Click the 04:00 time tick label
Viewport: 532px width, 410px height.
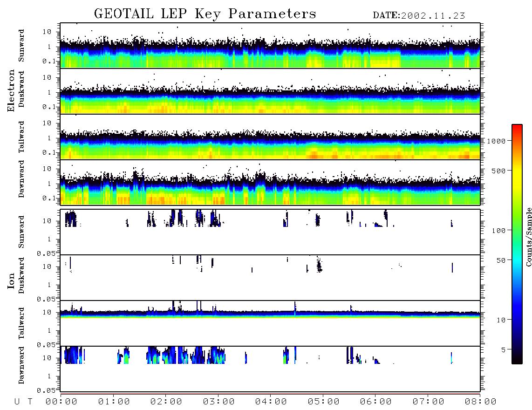(271, 402)
